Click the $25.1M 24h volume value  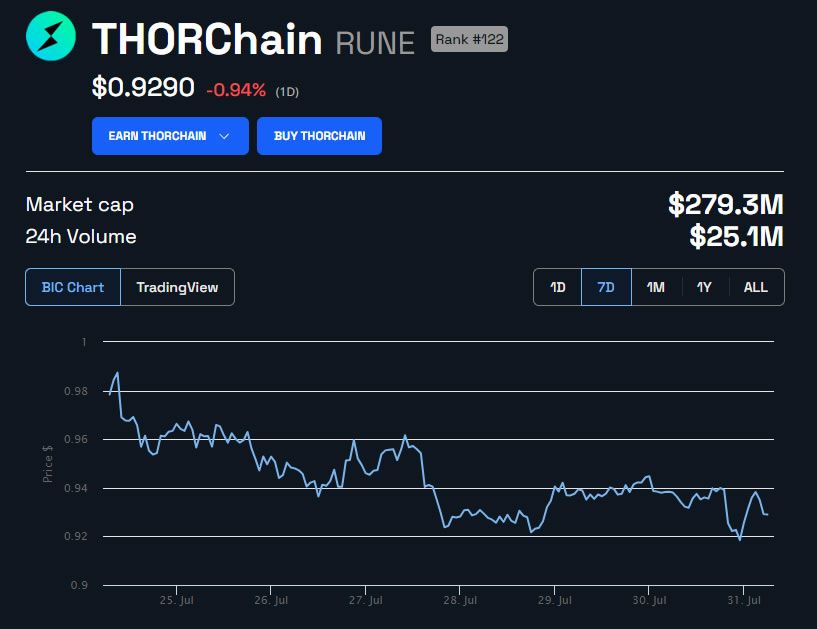point(736,236)
